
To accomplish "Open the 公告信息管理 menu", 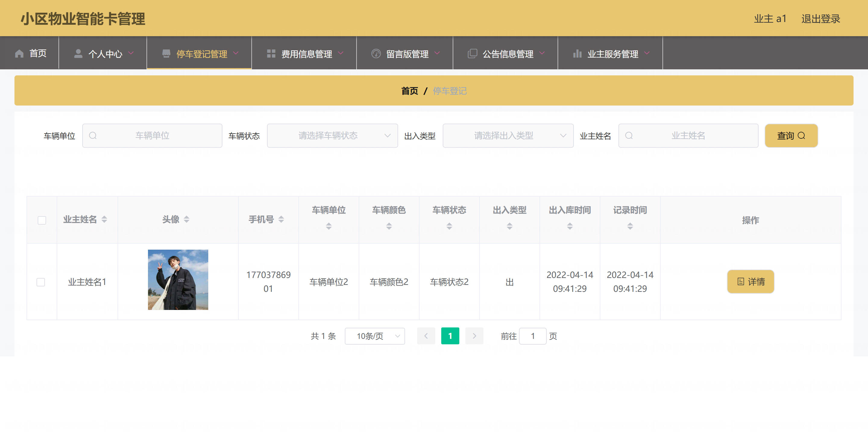I will pyautogui.click(x=505, y=53).
